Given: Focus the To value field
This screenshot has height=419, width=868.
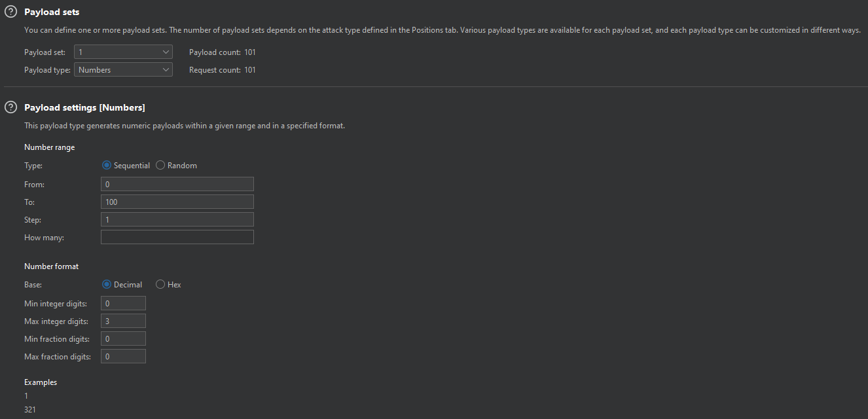Looking at the screenshot, I should [177, 202].
